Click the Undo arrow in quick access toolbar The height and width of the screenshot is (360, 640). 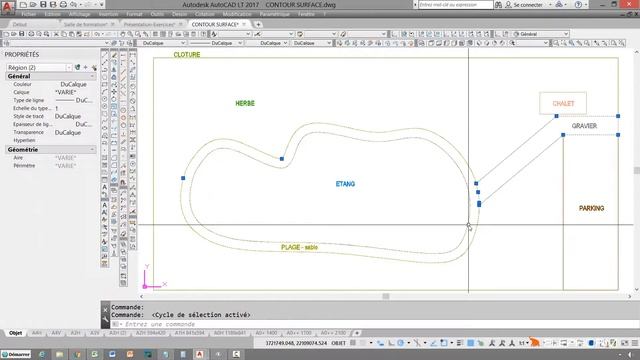74,5
